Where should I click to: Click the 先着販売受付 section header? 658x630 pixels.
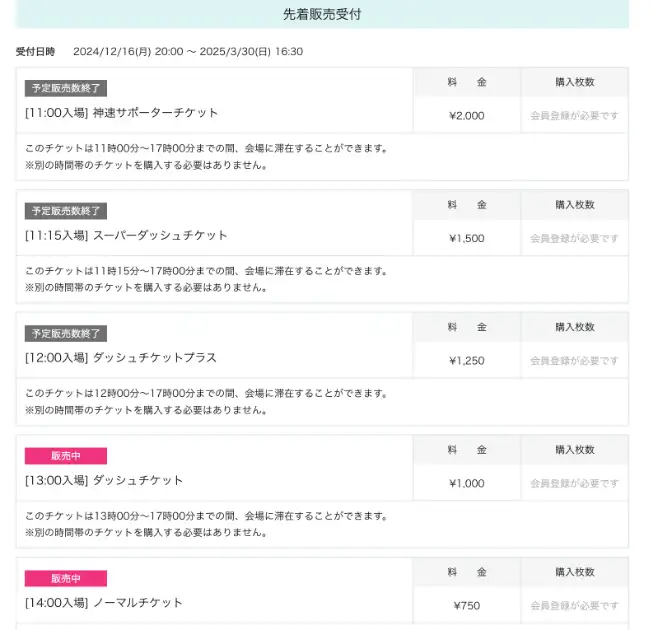[x=321, y=14]
